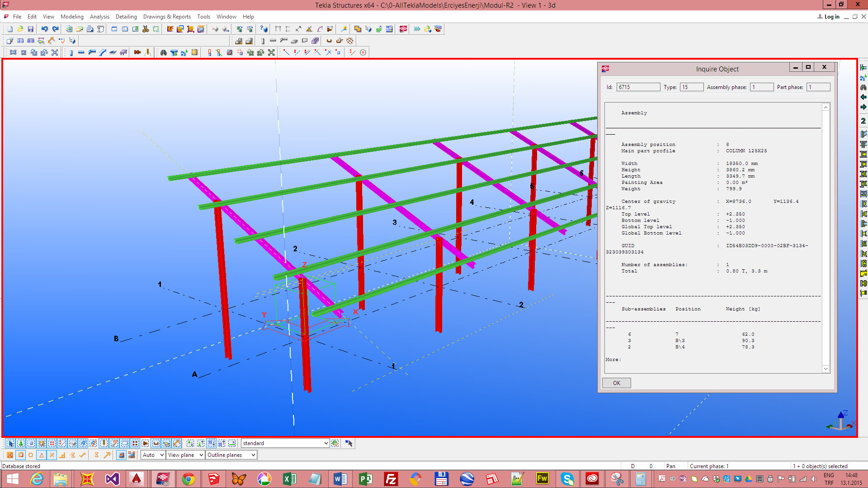Click the Log in link

pyautogui.click(x=831, y=17)
